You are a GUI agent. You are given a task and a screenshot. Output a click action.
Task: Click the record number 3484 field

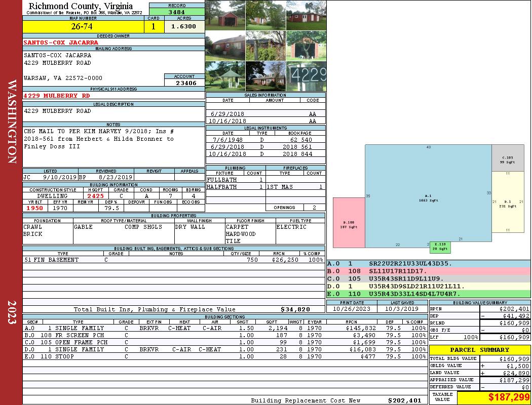(x=177, y=12)
